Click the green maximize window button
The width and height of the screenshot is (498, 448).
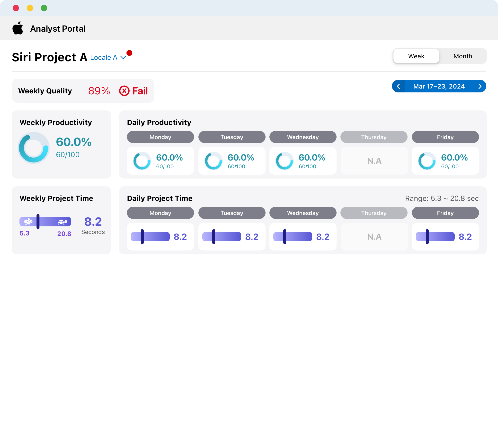pos(44,8)
